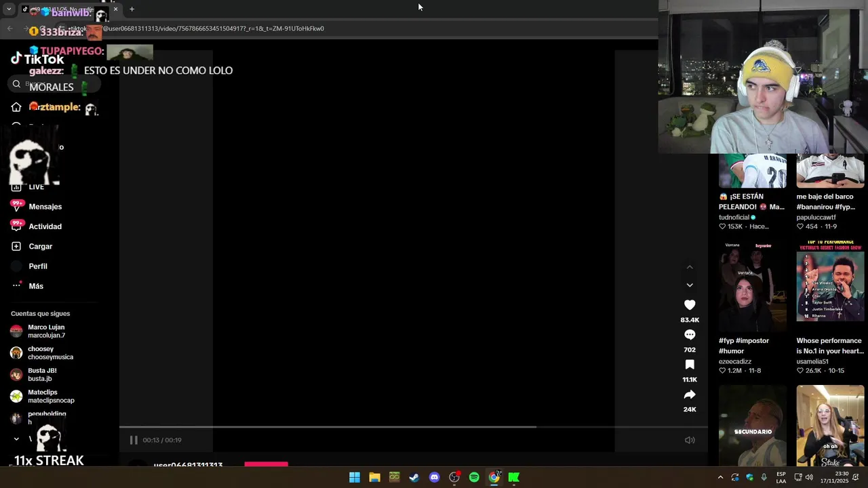The height and width of the screenshot is (488, 868).
Task: Expand the followed accounts list chevron
Action: click(x=16, y=439)
